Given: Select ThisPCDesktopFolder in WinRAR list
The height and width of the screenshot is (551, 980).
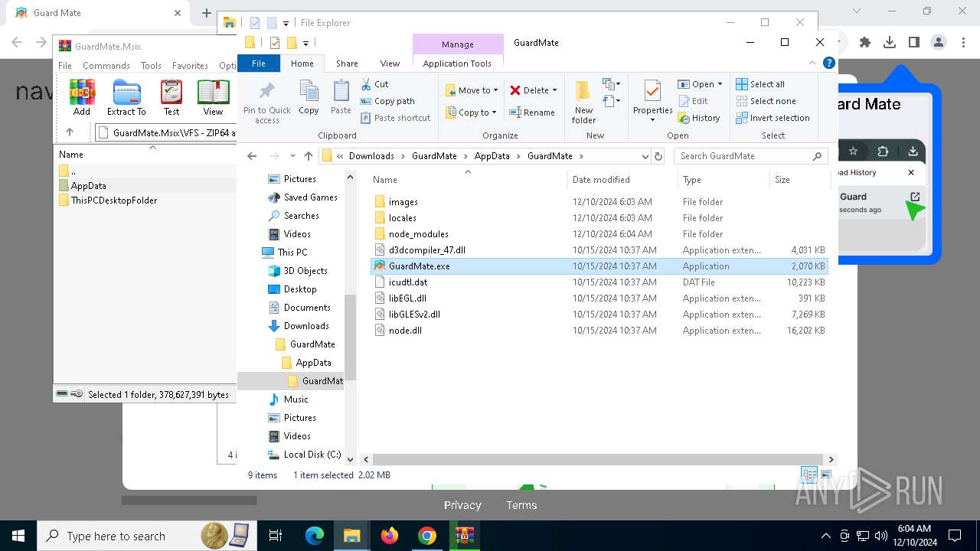Looking at the screenshot, I should pyautogui.click(x=107, y=201).
